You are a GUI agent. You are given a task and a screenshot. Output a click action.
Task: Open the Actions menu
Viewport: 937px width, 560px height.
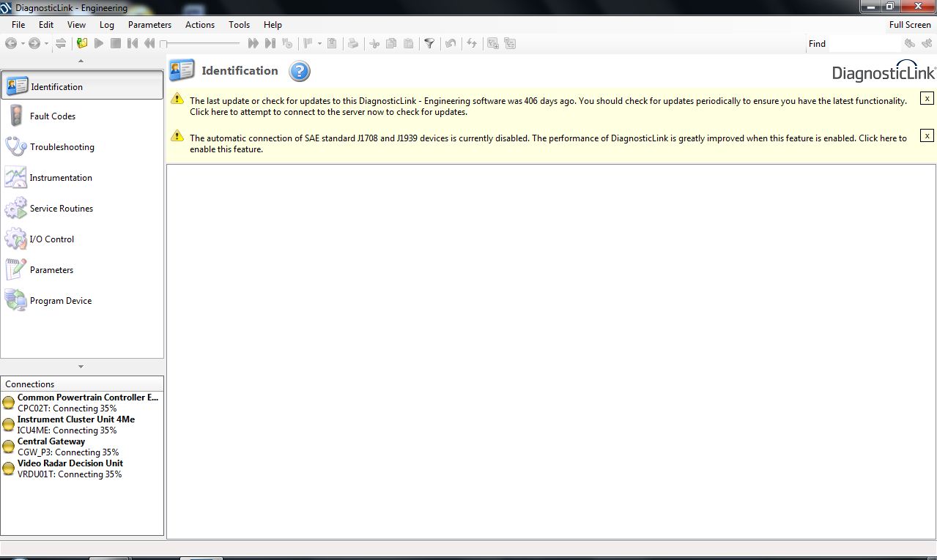200,25
